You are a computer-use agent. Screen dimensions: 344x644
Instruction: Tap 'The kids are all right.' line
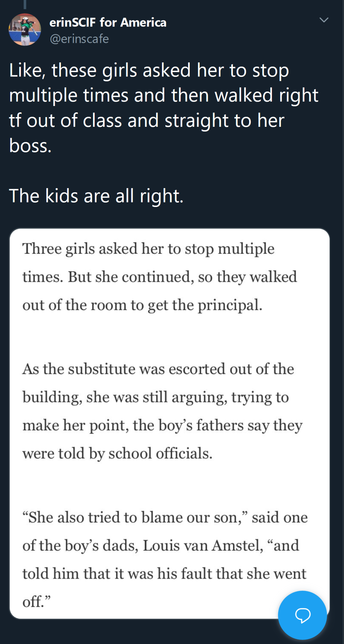point(96,196)
